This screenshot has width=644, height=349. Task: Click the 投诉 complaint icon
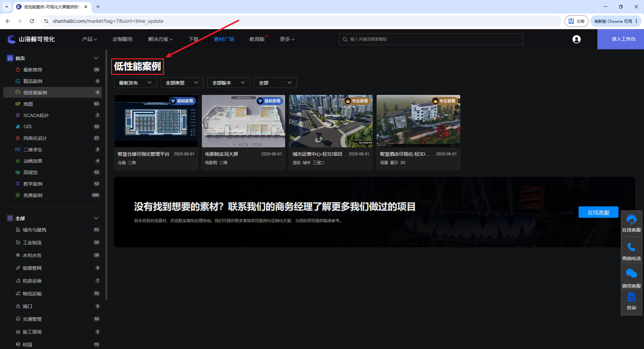point(631,297)
